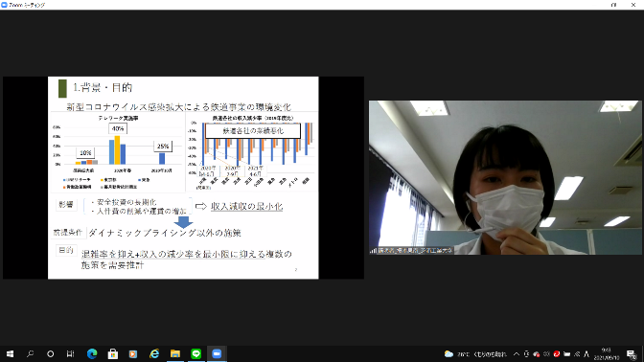
Task: Launch Cortana circle icon
Action: coord(50,353)
